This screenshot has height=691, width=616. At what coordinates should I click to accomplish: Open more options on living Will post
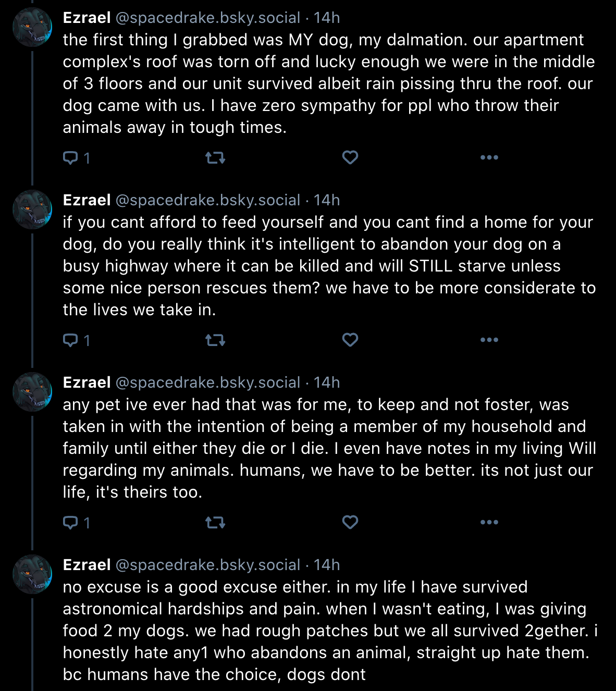[489, 522]
